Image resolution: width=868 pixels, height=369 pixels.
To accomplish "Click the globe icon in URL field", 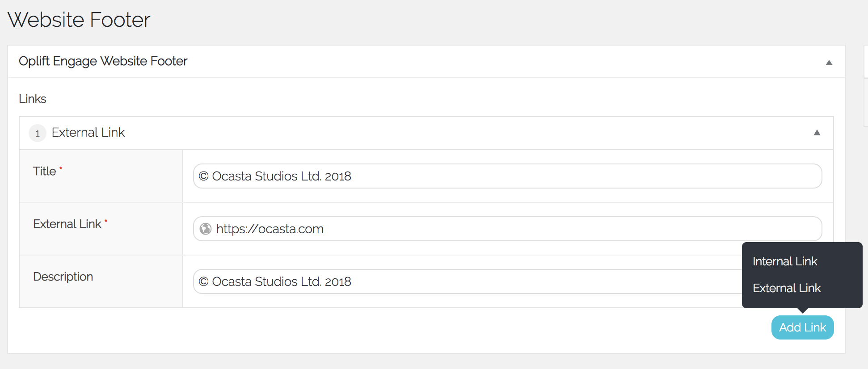I will pos(206,229).
